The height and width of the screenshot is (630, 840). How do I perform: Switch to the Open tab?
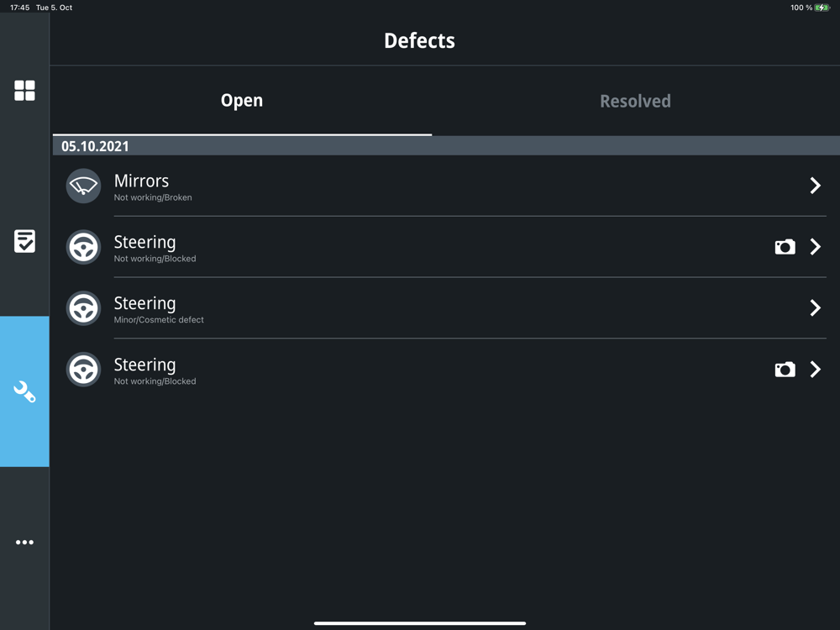pyautogui.click(x=242, y=101)
